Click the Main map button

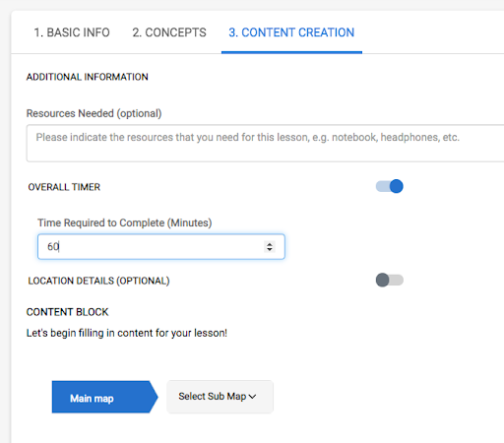[x=104, y=397]
